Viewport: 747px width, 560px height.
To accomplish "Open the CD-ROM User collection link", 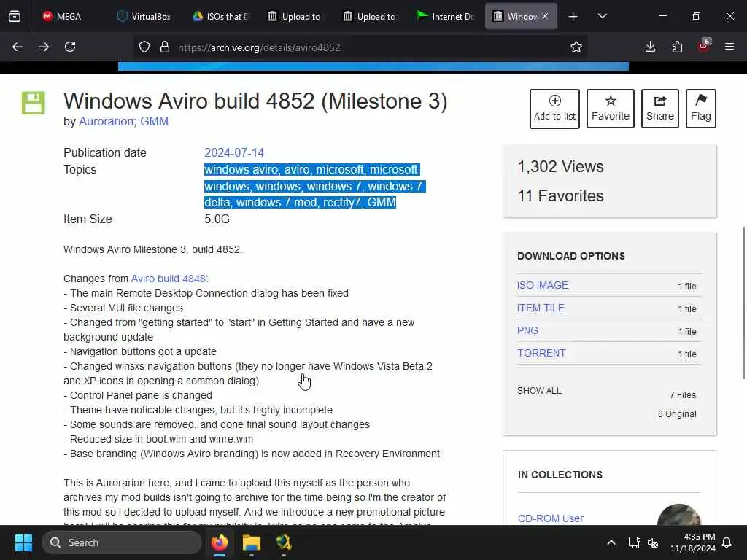I will (x=551, y=518).
